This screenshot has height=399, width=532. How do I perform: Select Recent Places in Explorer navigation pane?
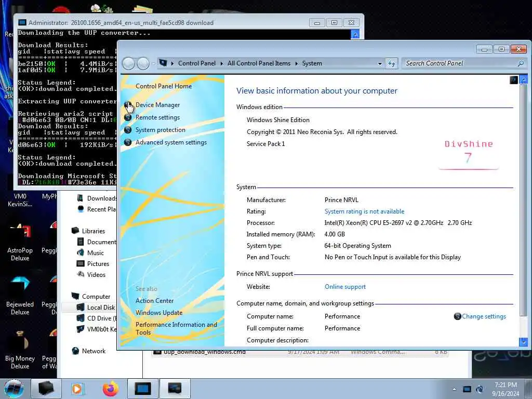(x=101, y=209)
